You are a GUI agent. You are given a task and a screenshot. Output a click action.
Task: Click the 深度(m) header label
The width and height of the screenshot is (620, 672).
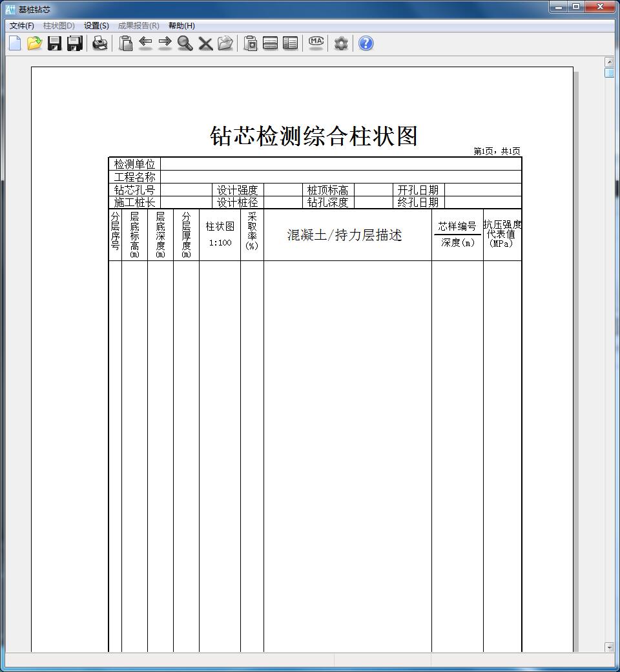coord(458,242)
